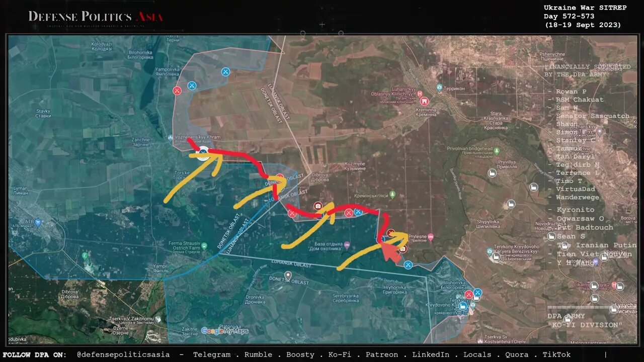Click the Terrikon museum icon

(x=439, y=87)
